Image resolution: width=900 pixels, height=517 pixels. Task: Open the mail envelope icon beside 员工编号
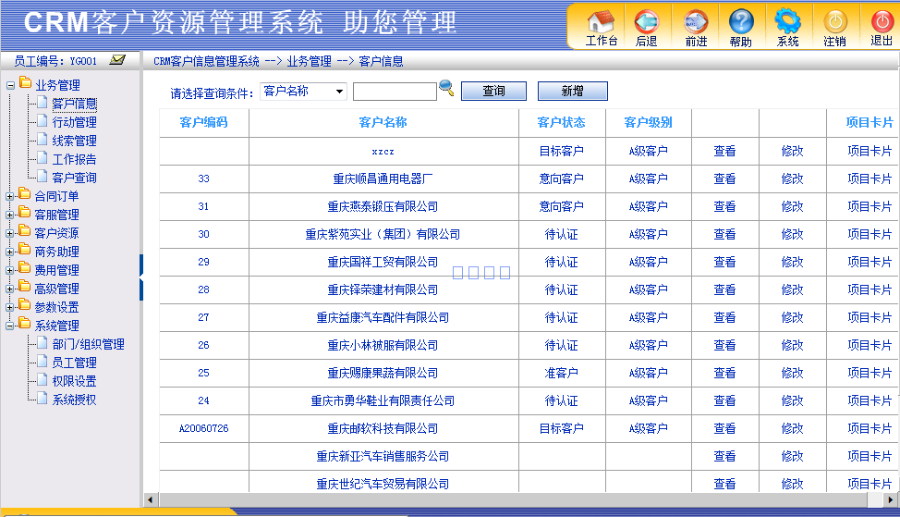click(117, 60)
